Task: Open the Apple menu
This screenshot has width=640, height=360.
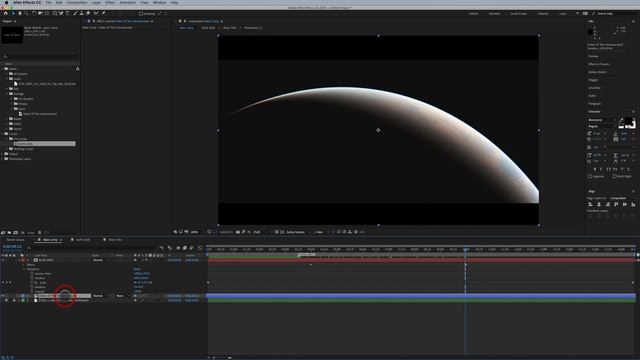Action: click(x=6, y=2)
